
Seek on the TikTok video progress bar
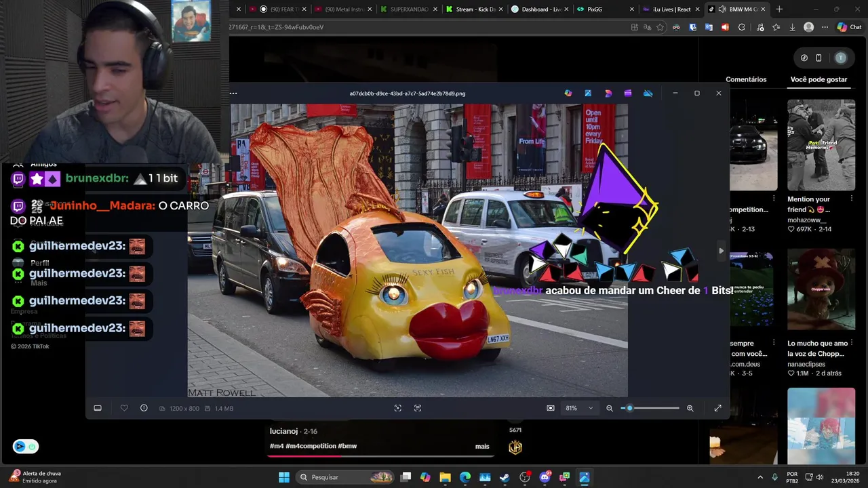pos(380,456)
